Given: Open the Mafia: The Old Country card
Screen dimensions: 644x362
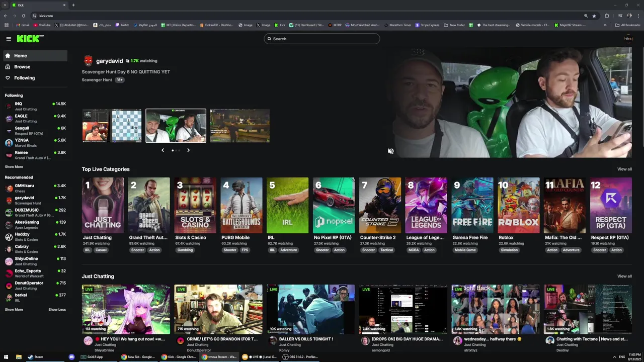Looking at the screenshot, I should pyautogui.click(x=565, y=205).
